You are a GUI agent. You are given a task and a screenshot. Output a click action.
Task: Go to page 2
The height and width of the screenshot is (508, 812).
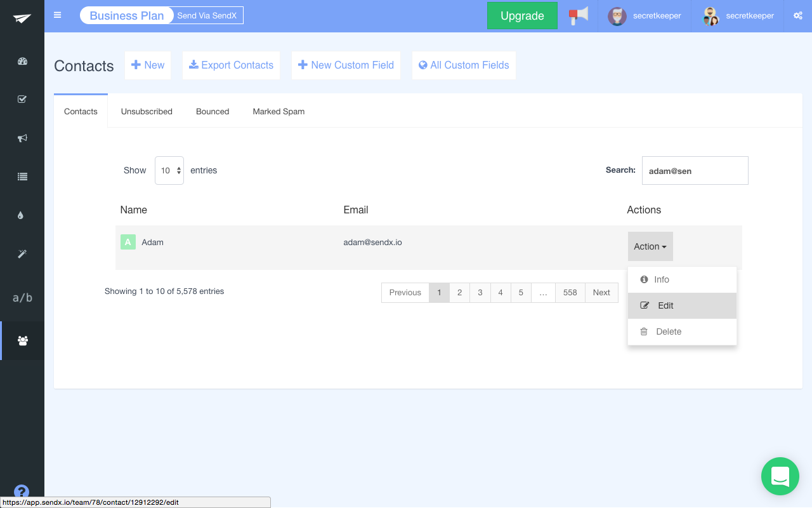coord(460,292)
